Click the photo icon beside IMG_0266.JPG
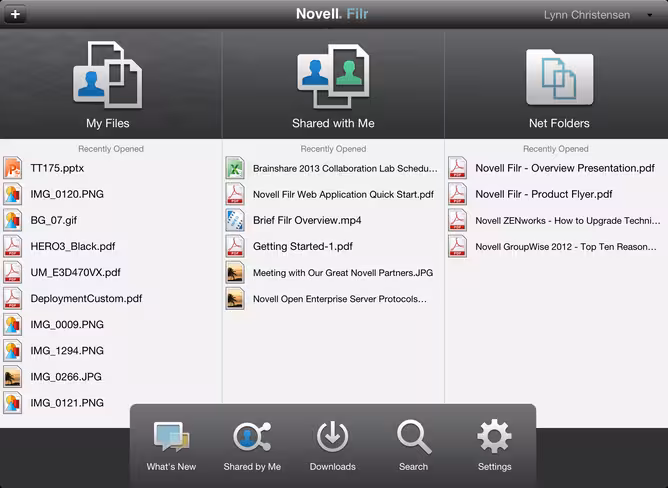The height and width of the screenshot is (488, 668). pyautogui.click(x=13, y=377)
